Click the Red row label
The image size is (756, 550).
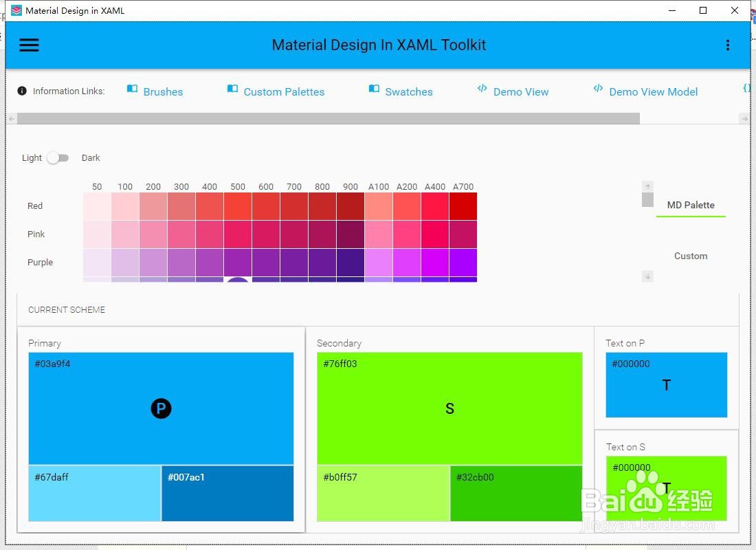point(35,206)
